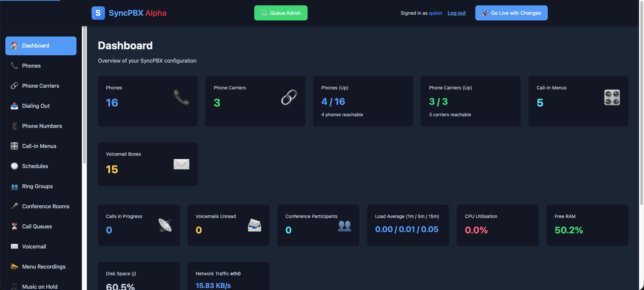Click the Voicemail envelope icon in sidebar
Screen dimensions: 644x290
[x=14, y=246]
